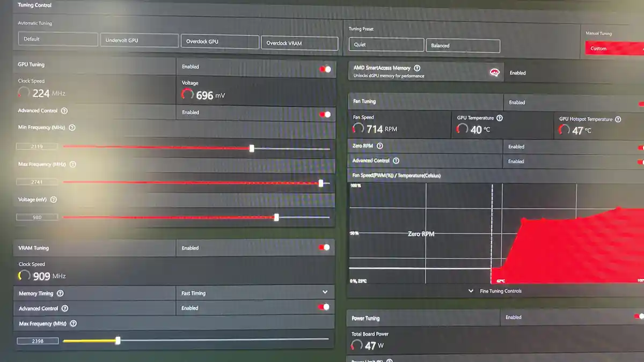The height and width of the screenshot is (362, 644).
Task: Click help icon next to Voltage (mV)
Action: [53, 200]
